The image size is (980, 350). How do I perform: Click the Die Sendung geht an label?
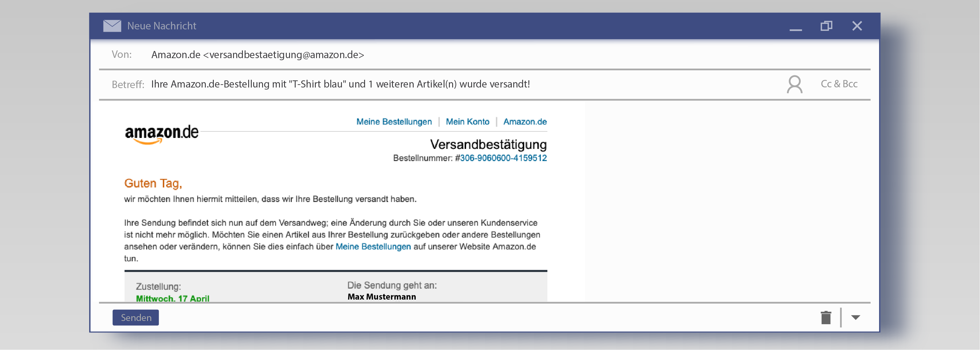pos(392,285)
